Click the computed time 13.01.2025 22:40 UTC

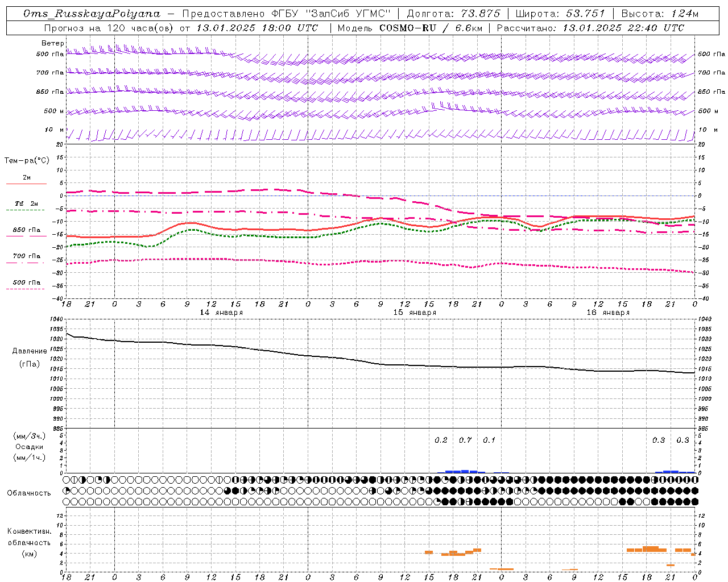tap(623, 28)
